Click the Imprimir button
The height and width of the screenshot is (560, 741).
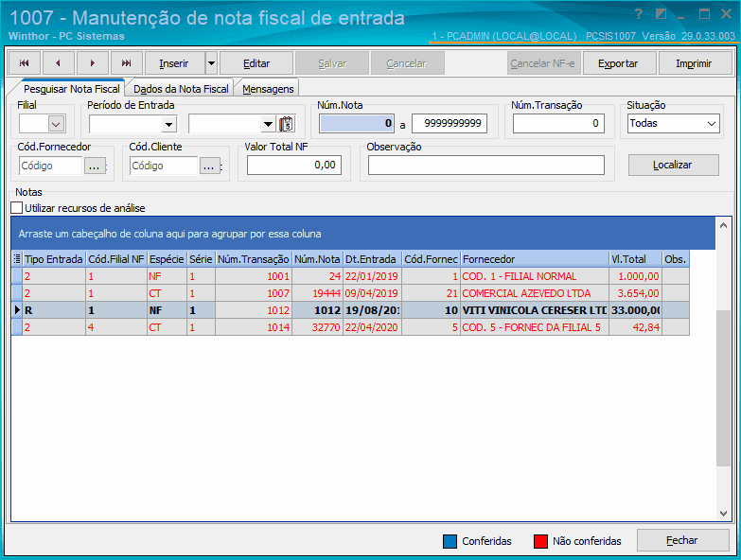pos(694,63)
